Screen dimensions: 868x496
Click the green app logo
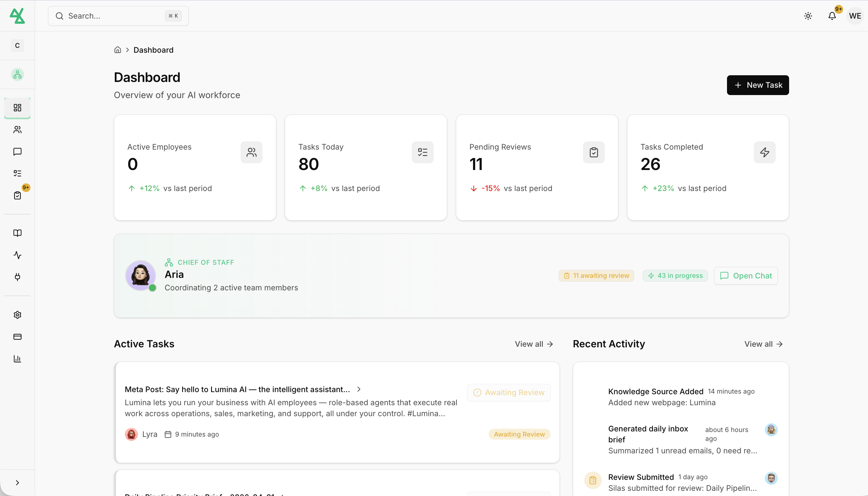tap(17, 16)
